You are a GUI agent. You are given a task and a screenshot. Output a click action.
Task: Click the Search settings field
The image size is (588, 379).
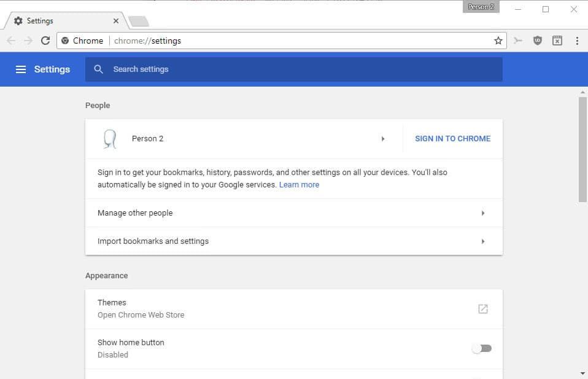[293, 69]
